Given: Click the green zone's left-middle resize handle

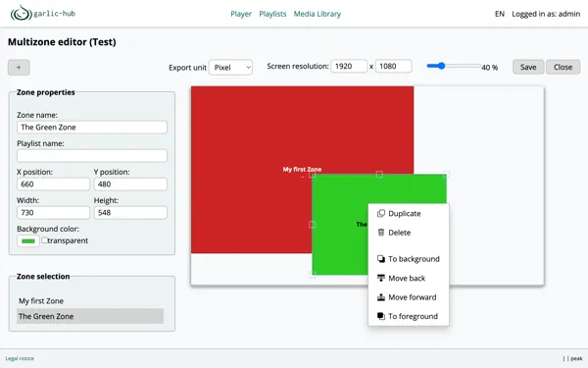Looking at the screenshot, I should 312,225.
